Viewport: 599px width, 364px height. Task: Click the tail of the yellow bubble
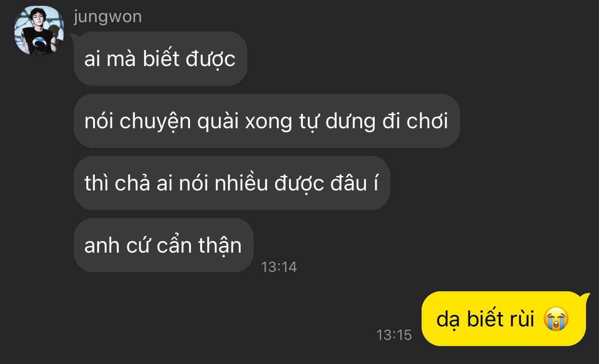pos(585,296)
